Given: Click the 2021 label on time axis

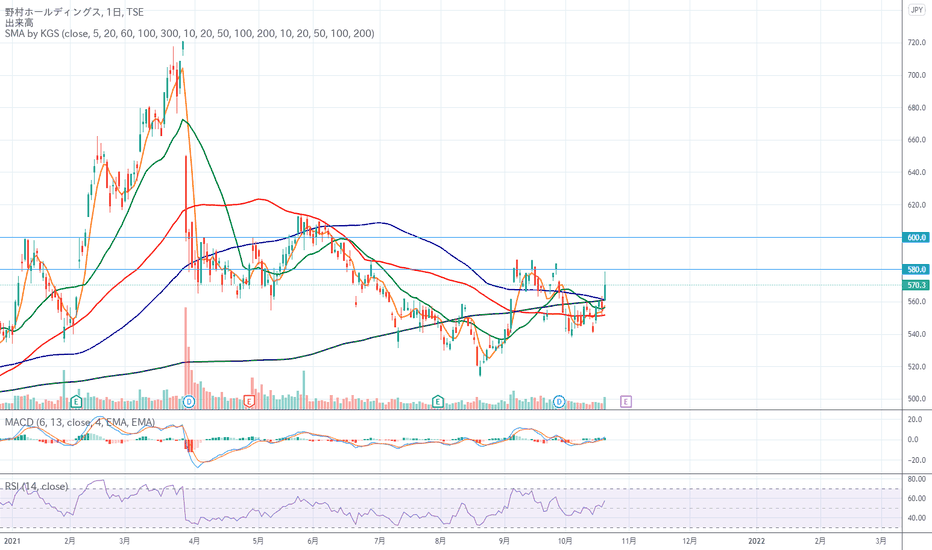Looking at the screenshot, I should point(12,541).
